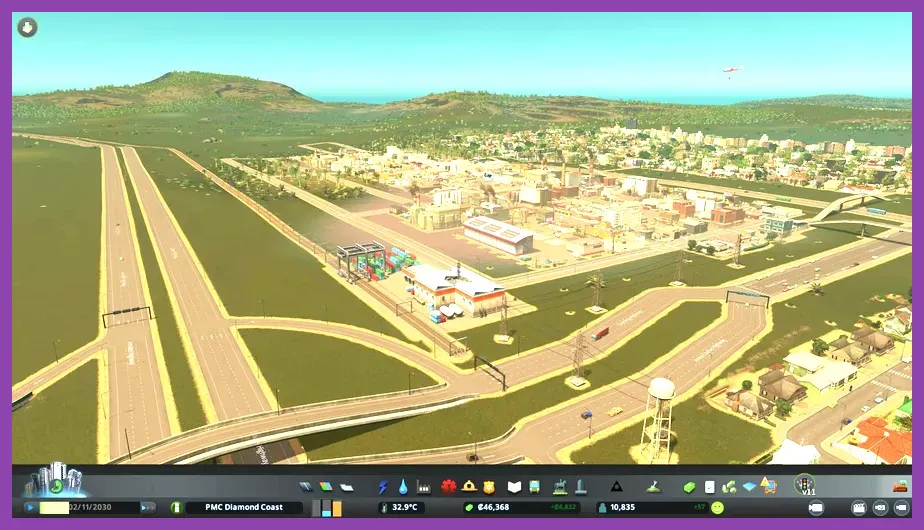
Task: Open the blue Areas tile purchase view
Action: (x=750, y=487)
